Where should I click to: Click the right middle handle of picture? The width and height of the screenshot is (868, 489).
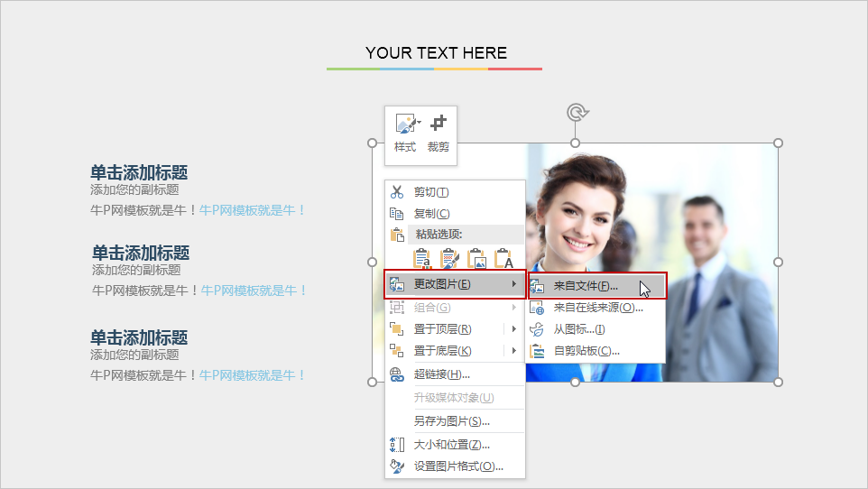(779, 262)
